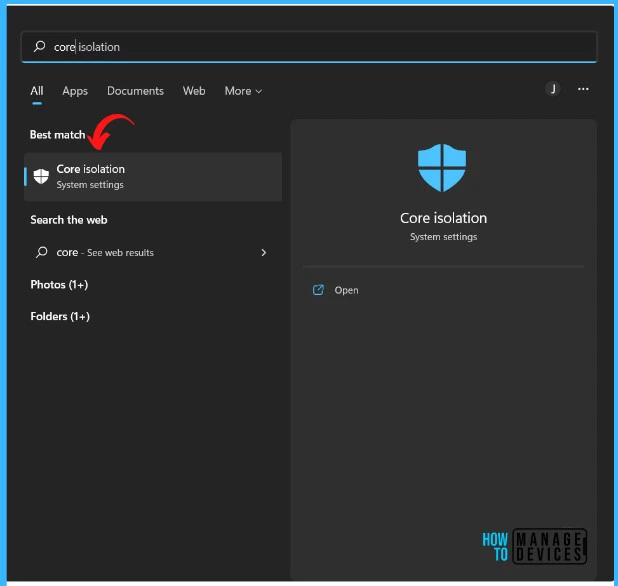Click inside the 'core isolation' search field

pos(309,47)
